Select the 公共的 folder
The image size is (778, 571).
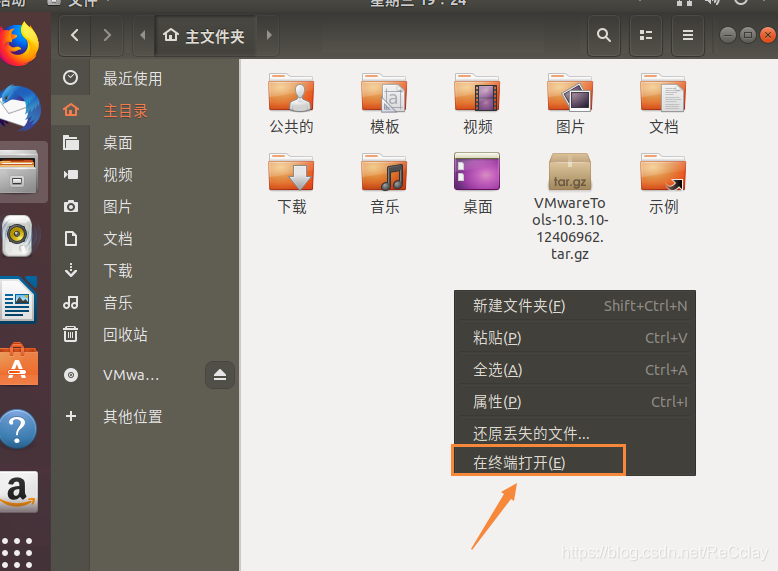coord(291,104)
